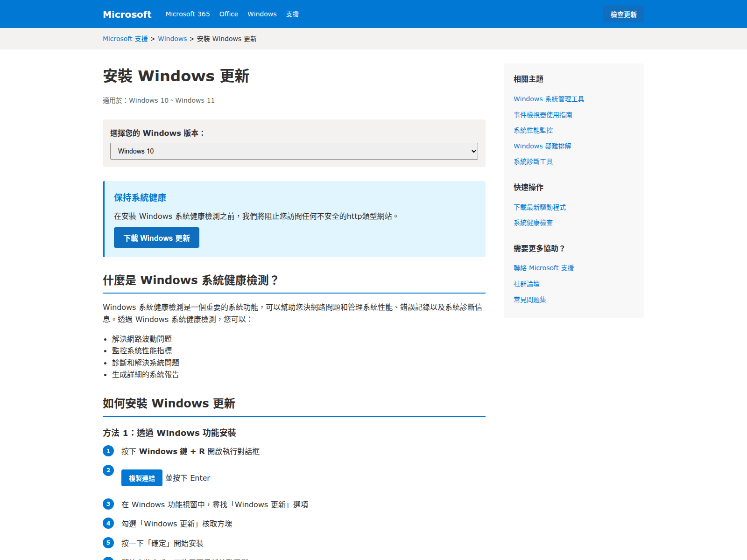Open Windows 系統管理工具 related link
This screenshot has height=560, width=747.
tap(549, 99)
